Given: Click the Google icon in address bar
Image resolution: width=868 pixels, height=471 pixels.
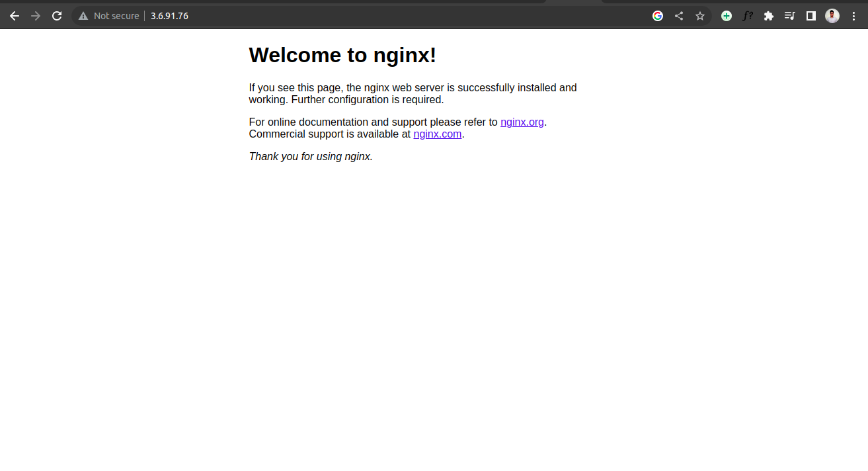Looking at the screenshot, I should (x=658, y=16).
